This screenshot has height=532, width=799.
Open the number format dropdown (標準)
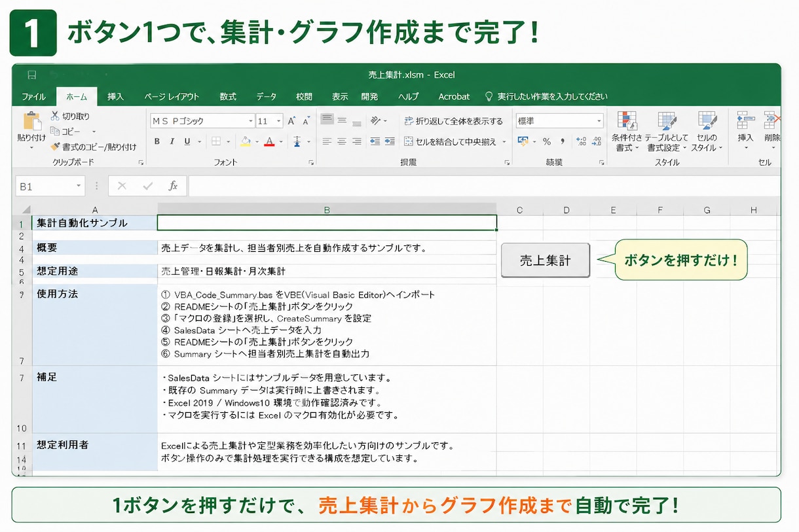[599, 121]
